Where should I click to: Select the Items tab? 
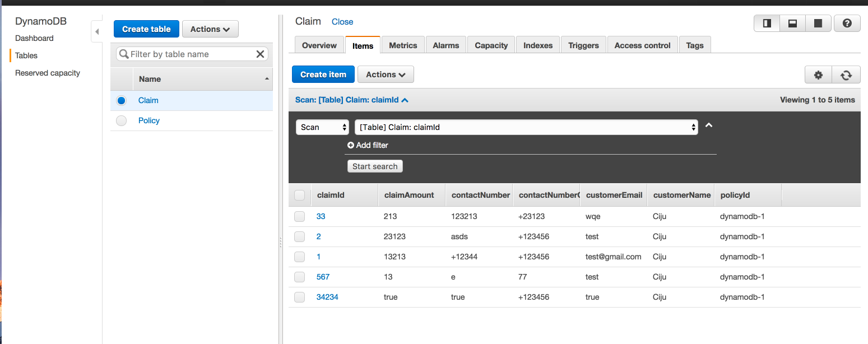363,45
